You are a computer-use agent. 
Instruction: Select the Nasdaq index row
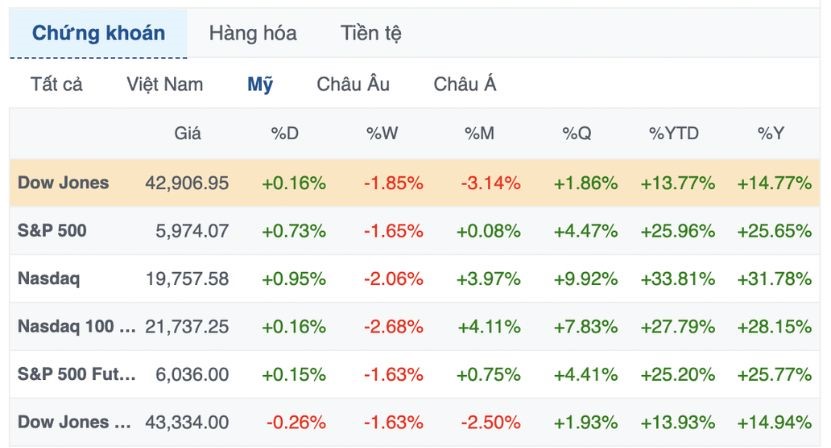[x=50, y=279]
